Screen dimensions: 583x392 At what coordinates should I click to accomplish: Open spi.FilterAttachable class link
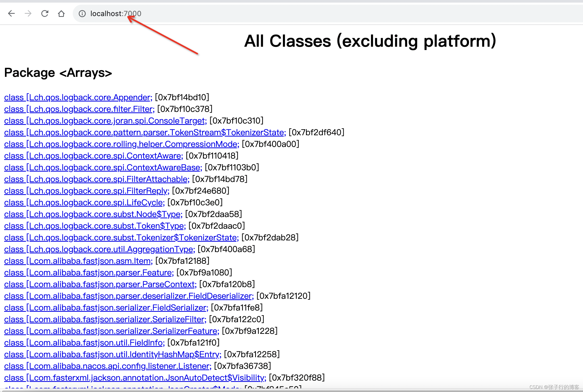tap(97, 179)
